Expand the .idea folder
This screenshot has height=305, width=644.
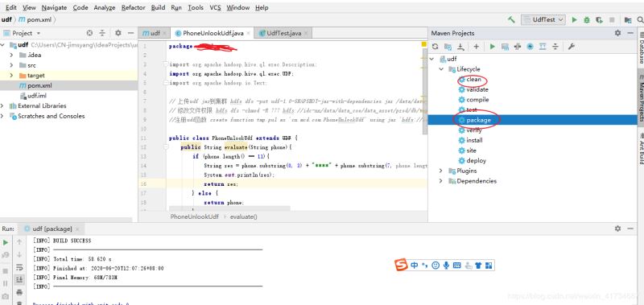click(x=11, y=55)
